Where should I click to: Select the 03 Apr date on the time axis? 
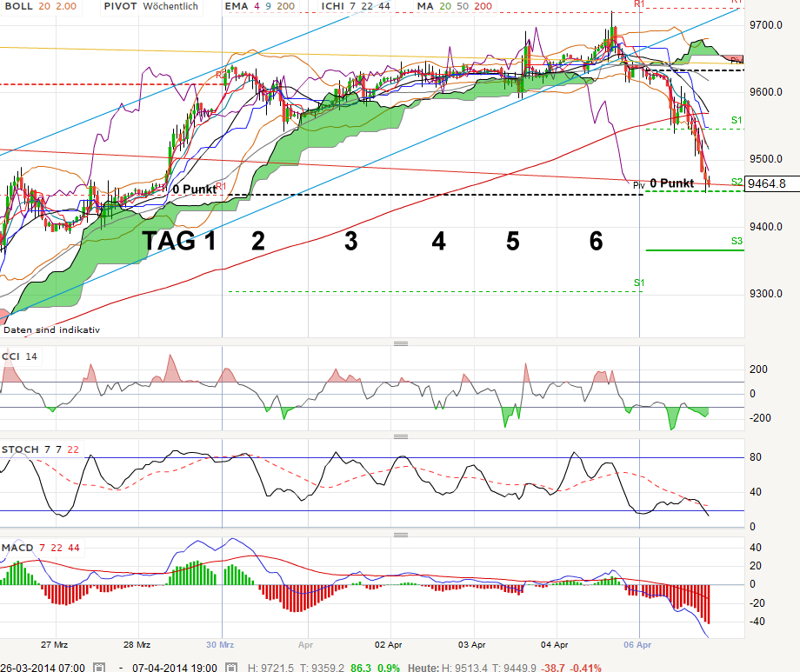point(471,644)
